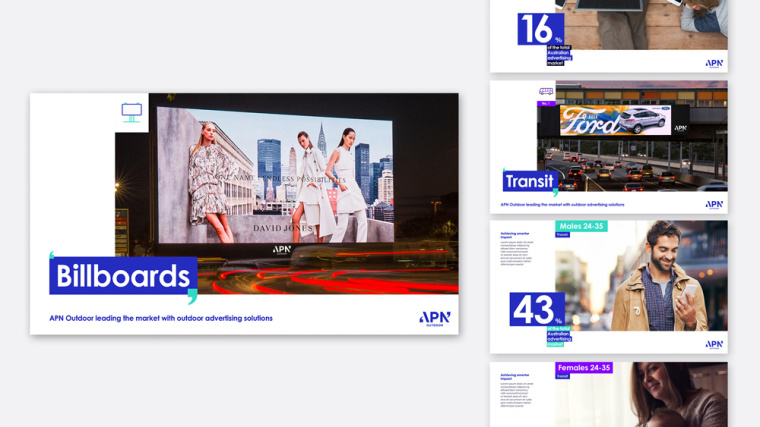
Task: Click the Transit slide tagline text
Action: tap(562, 204)
